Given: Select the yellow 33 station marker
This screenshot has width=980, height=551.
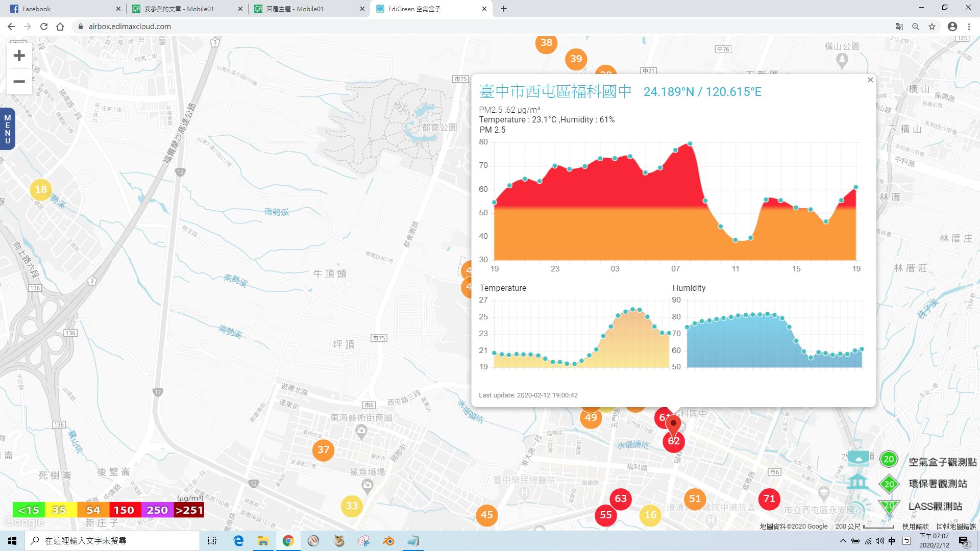Looking at the screenshot, I should [x=352, y=506].
